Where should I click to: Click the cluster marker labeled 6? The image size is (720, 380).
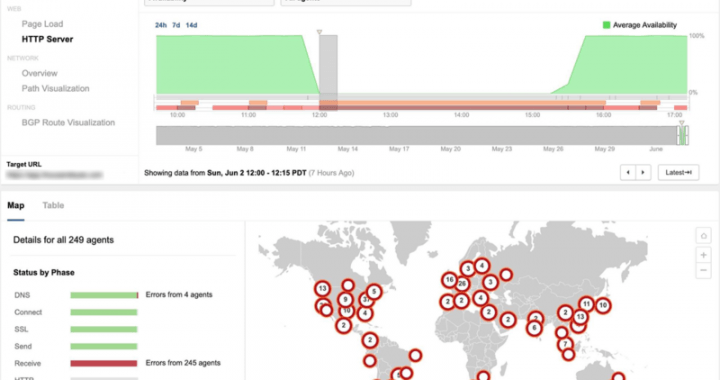click(534, 328)
